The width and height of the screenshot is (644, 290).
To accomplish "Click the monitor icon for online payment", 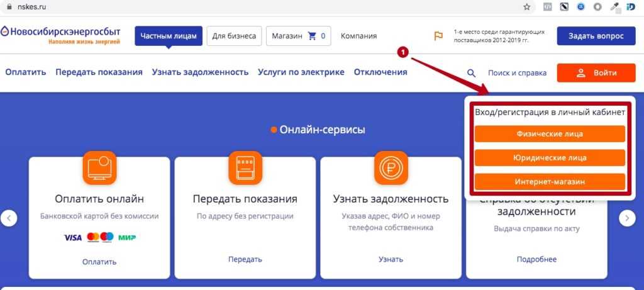I will 99,168.
